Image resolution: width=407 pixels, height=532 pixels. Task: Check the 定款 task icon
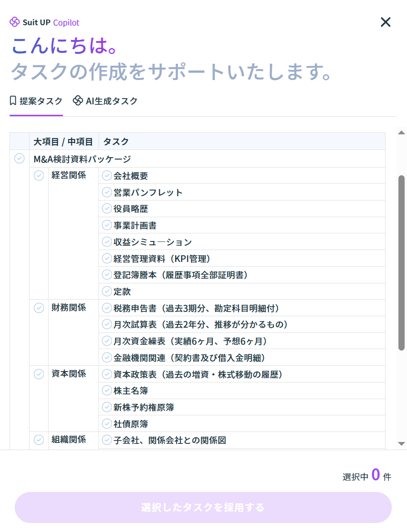click(107, 291)
